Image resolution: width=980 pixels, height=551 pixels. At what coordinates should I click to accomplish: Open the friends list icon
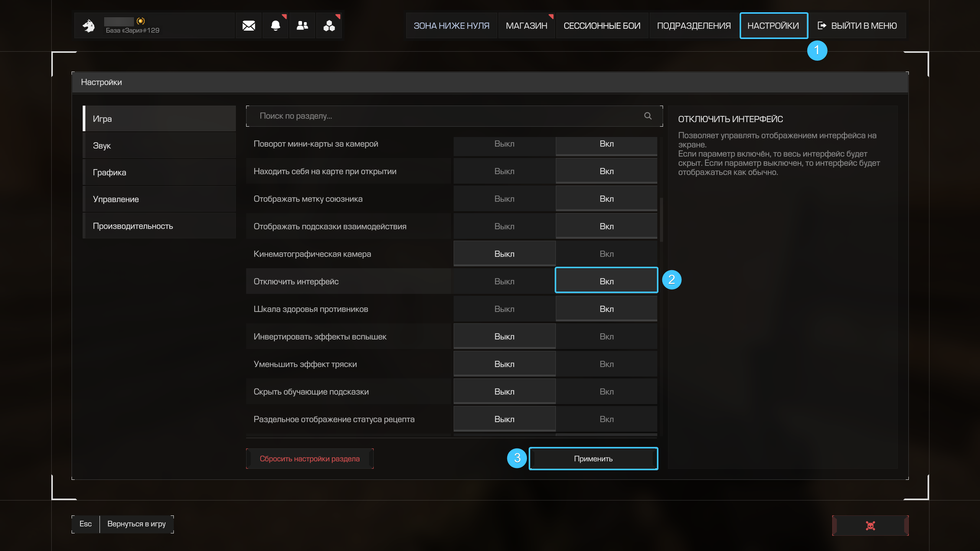[x=302, y=26]
